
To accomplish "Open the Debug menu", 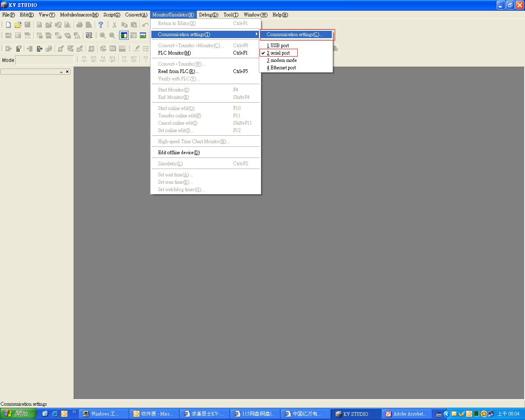I will [x=208, y=15].
